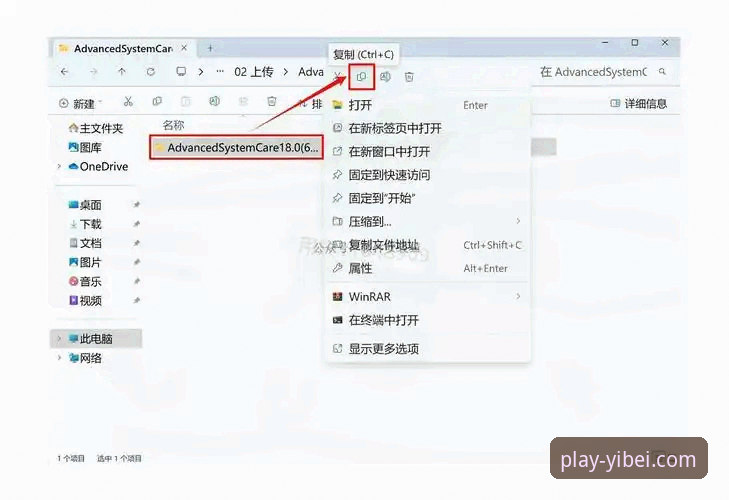Viewport: 729px width, 500px height.
Task: Open the 压缩到... submenu arrow
Action: (x=518, y=221)
